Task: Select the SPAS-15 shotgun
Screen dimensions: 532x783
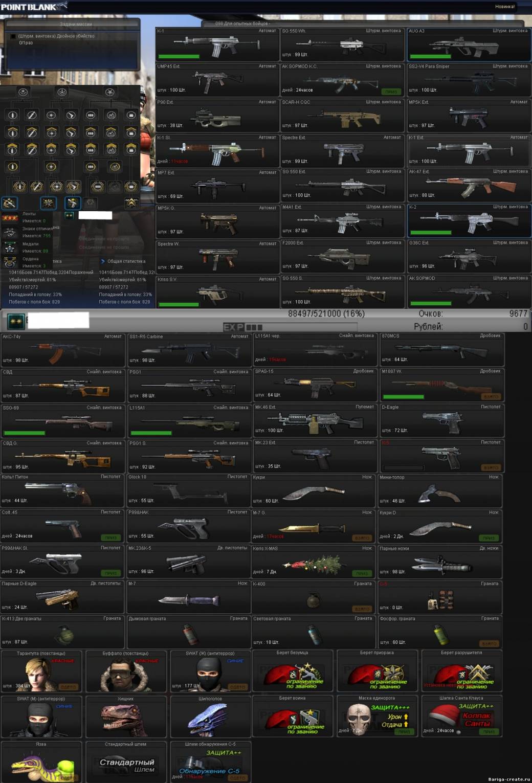Action: (x=315, y=385)
